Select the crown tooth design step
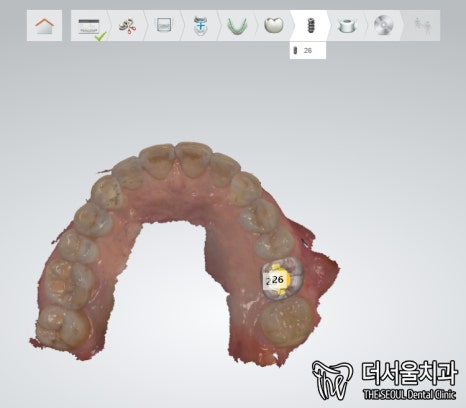The image size is (466, 408). point(274,25)
